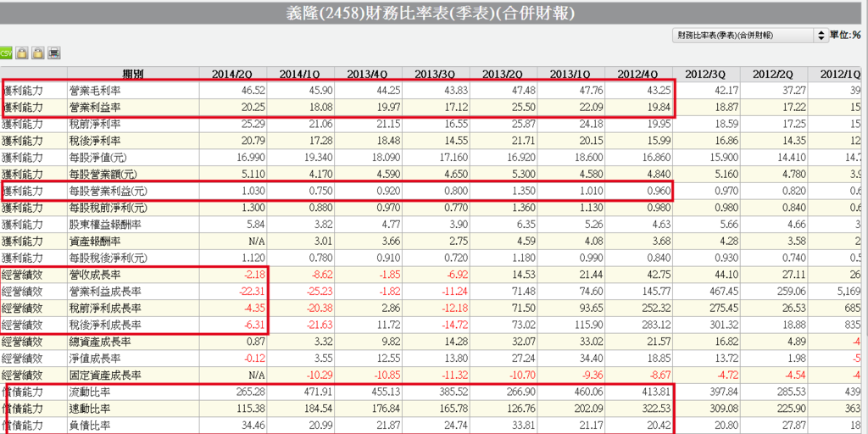Export the table with the green CSV icon
868x434 pixels.
[x=6, y=53]
